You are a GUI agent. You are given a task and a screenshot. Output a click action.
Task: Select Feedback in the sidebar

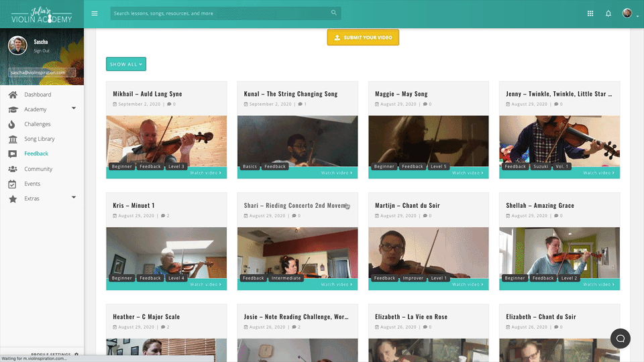36,154
